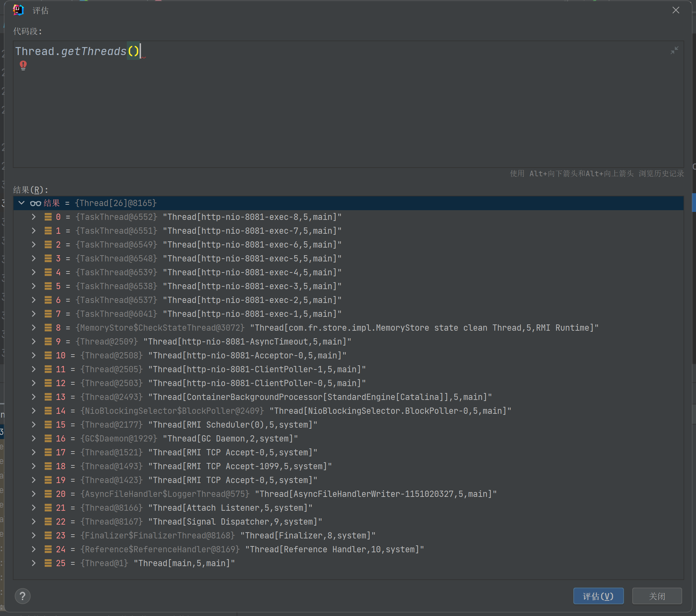The height and width of the screenshot is (616, 696).
Task: Collapse the 结果 Thread[26] root node
Action: [21, 203]
